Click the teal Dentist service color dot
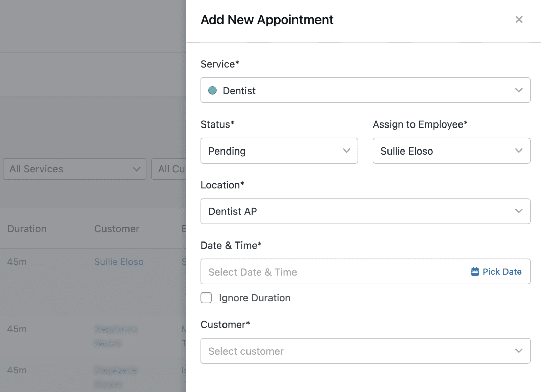This screenshot has width=541, height=392. coord(212,90)
